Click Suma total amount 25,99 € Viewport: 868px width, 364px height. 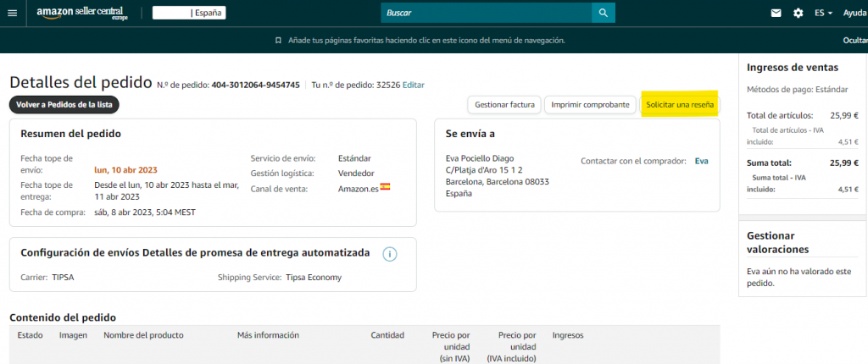click(x=844, y=163)
